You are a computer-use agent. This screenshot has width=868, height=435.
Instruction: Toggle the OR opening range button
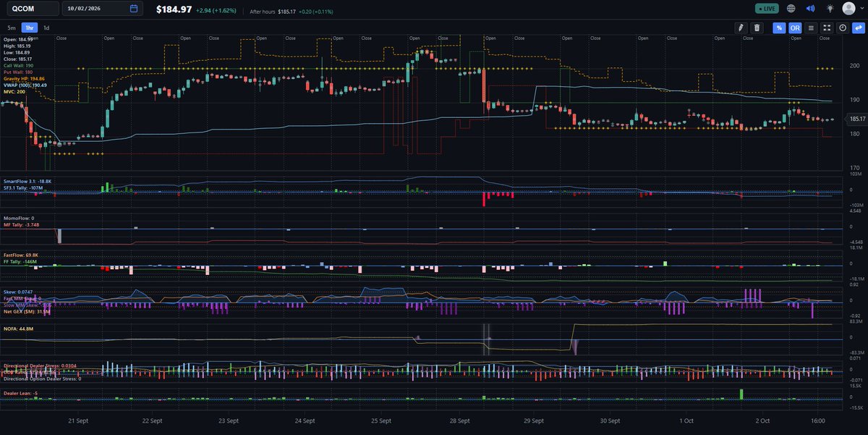[x=795, y=28]
